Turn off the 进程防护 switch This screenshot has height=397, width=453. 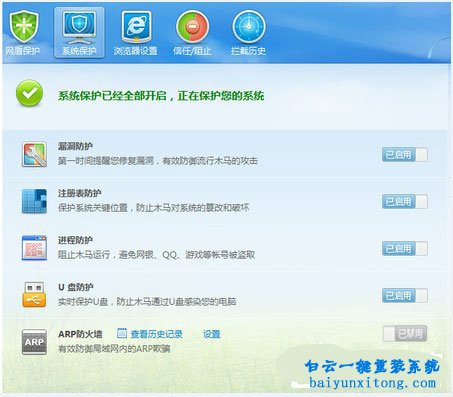(405, 249)
